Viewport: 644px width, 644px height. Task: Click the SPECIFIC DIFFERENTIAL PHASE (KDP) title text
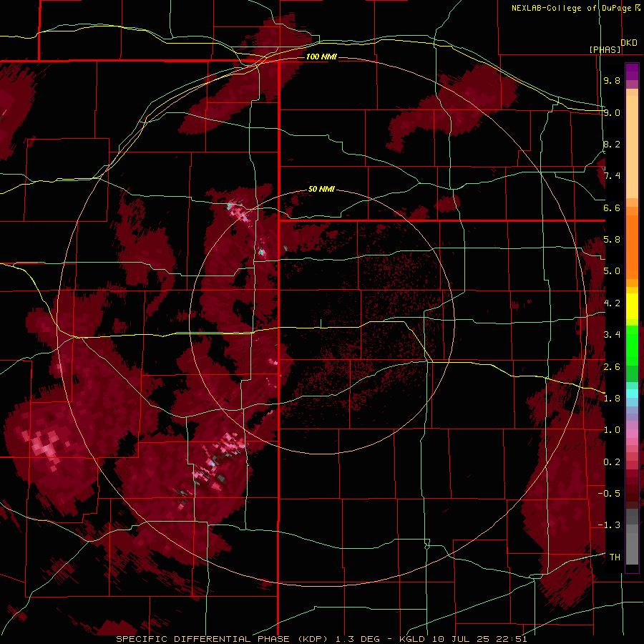tap(223, 639)
